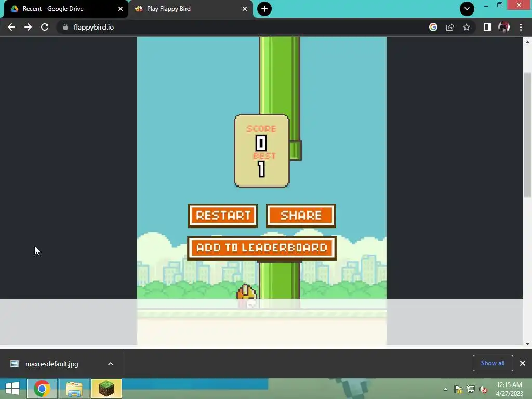Open a new tab with plus button

(264, 9)
